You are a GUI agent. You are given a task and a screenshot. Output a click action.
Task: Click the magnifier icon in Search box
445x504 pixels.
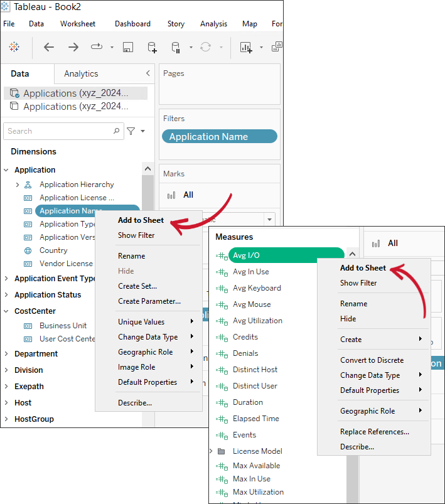click(116, 131)
